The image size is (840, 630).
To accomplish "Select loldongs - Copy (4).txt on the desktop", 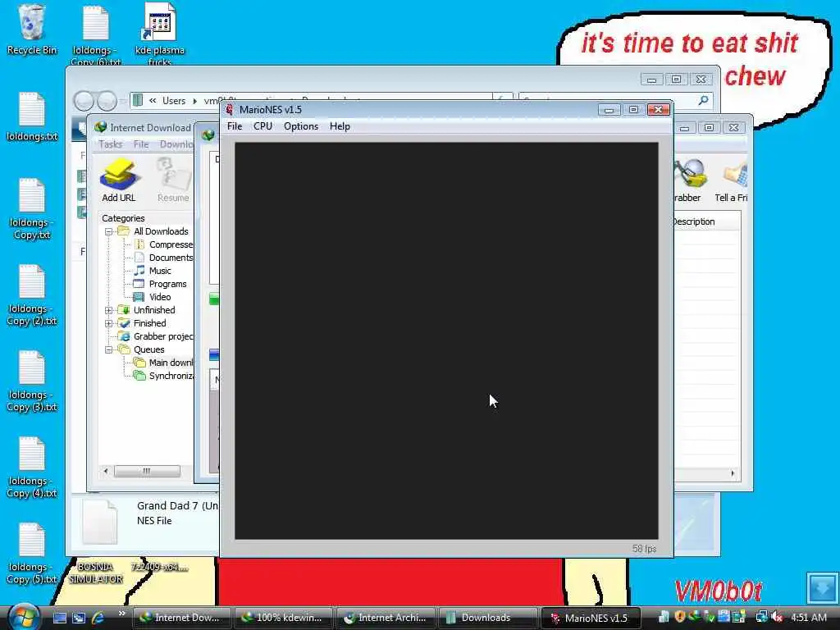I will click(x=32, y=467).
